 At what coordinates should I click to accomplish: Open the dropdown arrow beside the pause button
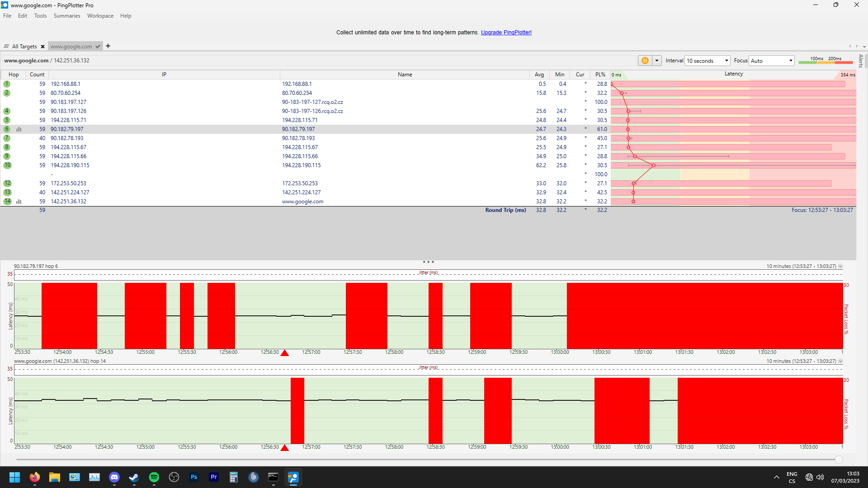[657, 61]
